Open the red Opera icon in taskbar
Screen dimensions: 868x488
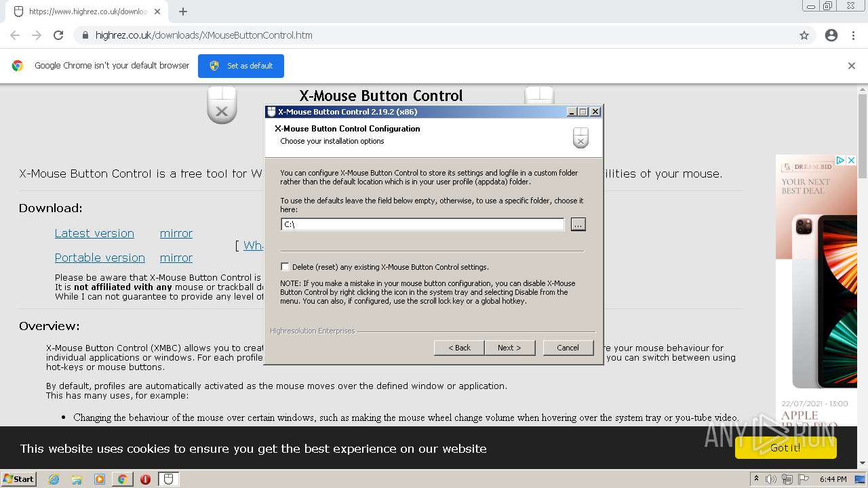(x=145, y=479)
